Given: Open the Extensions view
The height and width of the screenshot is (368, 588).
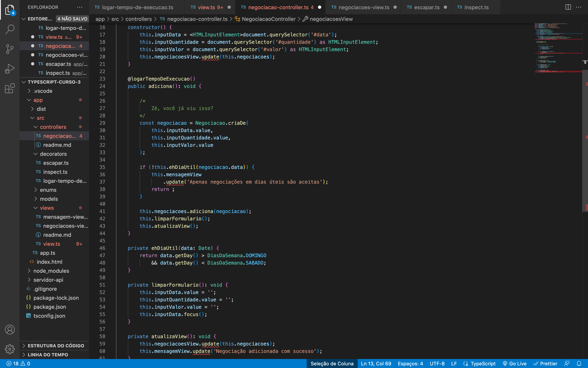Looking at the screenshot, I should coord(10,88).
